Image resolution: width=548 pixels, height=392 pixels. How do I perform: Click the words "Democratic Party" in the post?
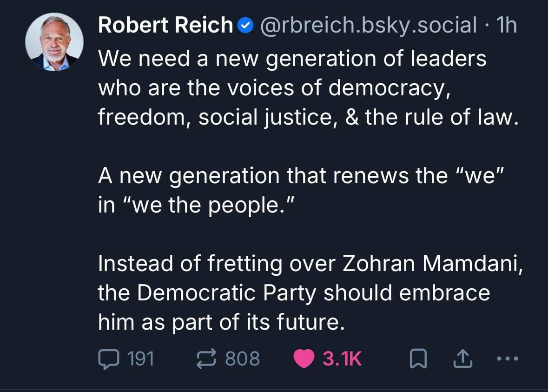click(227, 293)
